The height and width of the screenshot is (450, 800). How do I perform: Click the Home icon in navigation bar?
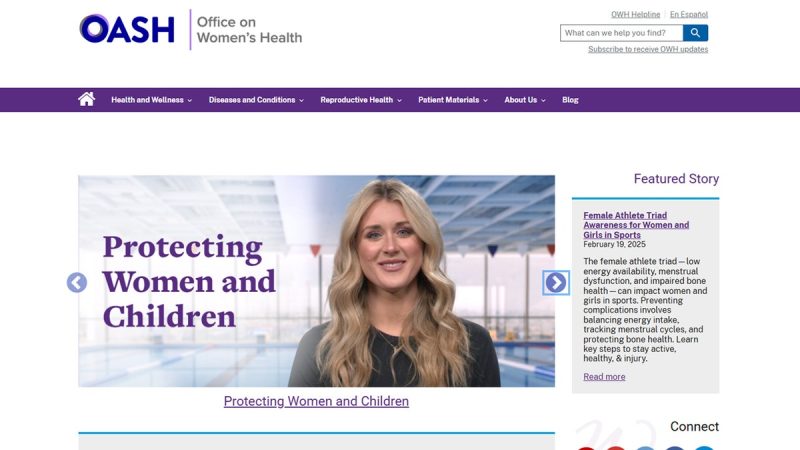[87, 99]
